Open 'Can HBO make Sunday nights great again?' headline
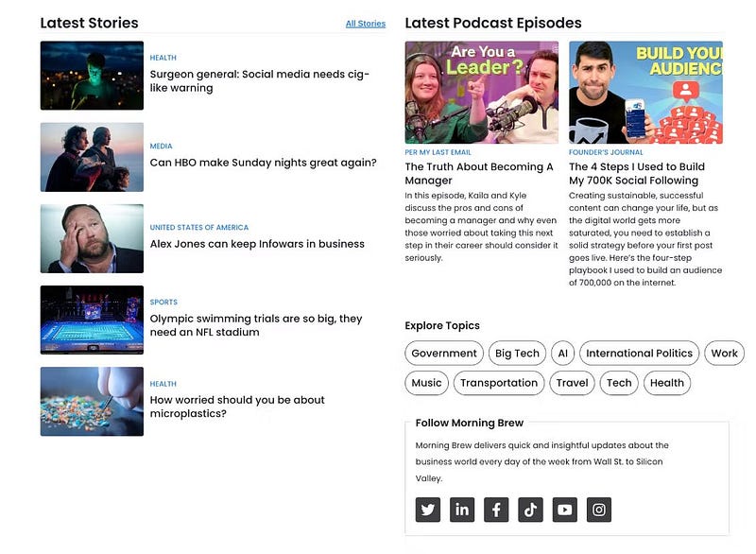The width and height of the screenshot is (756, 554). [x=264, y=163]
